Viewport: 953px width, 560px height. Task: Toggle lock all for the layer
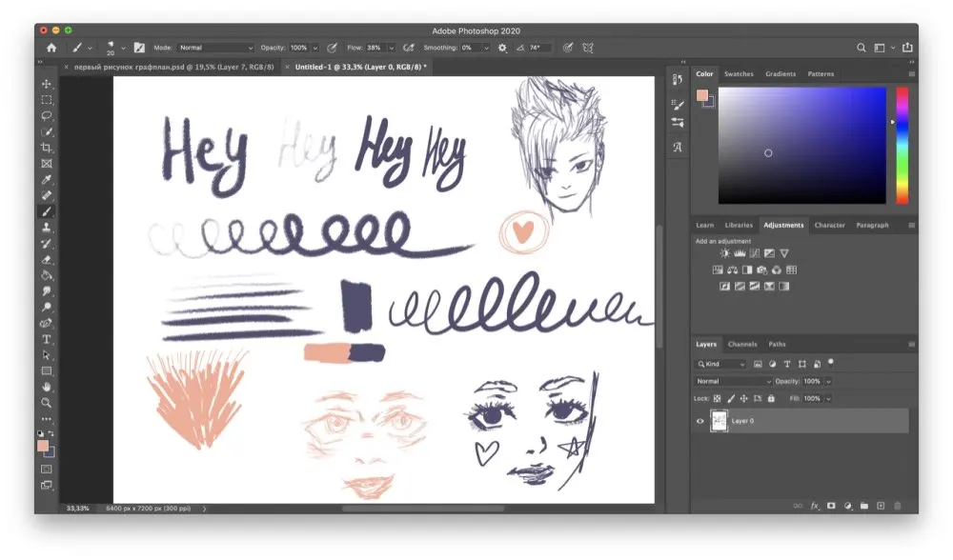click(771, 398)
